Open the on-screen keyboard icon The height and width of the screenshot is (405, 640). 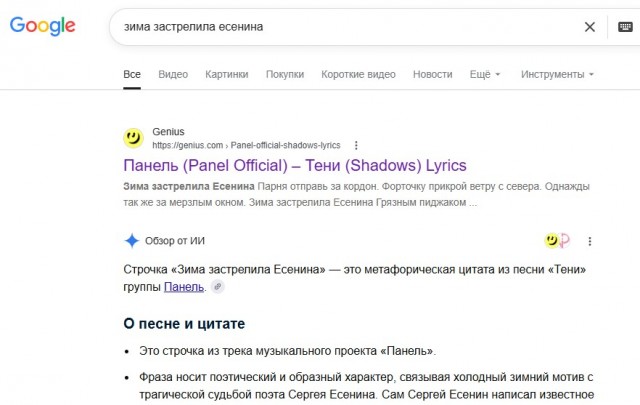click(625, 27)
